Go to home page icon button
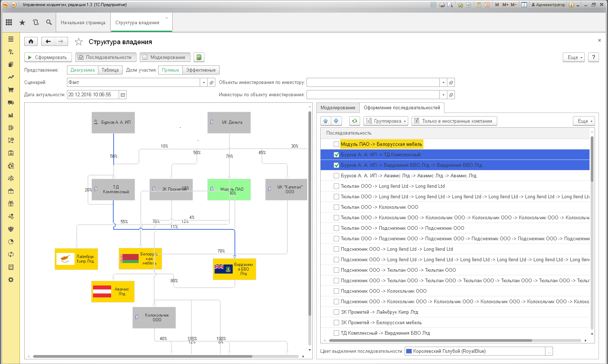 point(31,42)
